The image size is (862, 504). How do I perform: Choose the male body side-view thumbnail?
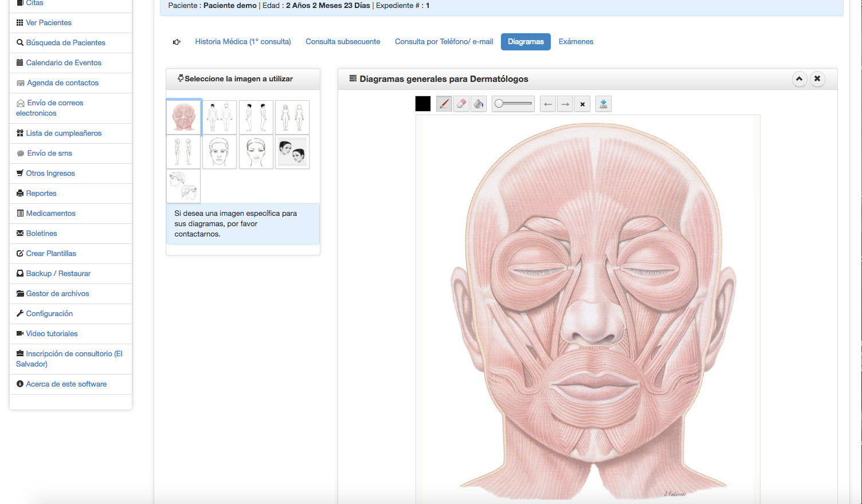pyautogui.click(x=256, y=117)
